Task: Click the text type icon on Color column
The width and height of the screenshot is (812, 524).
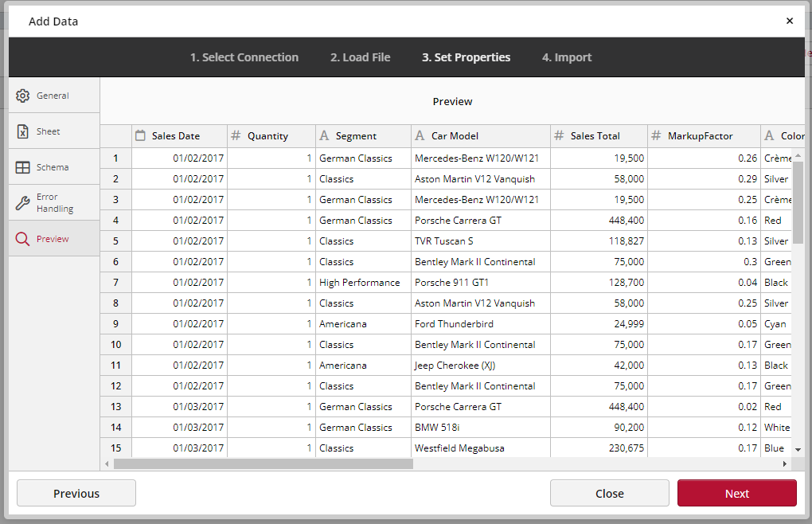Action: (x=769, y=135)
